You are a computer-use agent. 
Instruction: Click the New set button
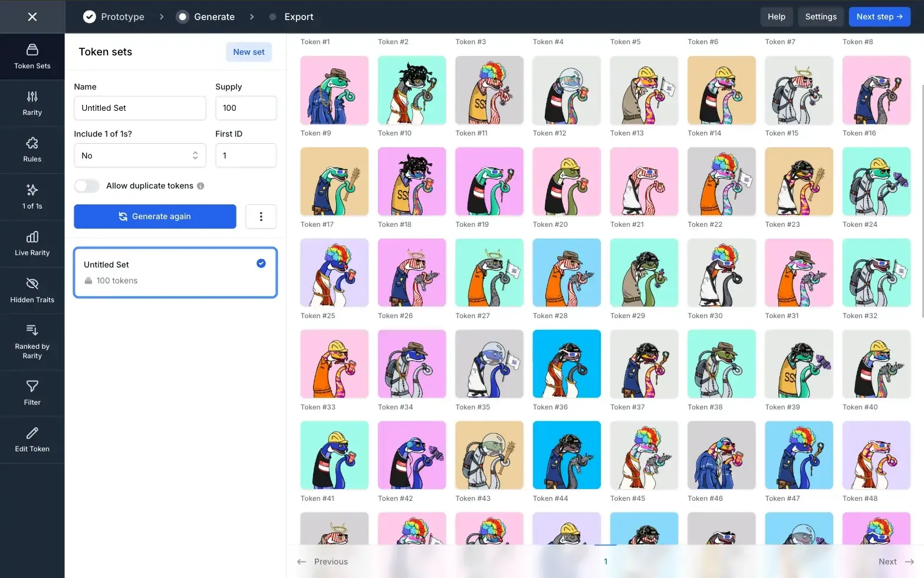point(249,52)
